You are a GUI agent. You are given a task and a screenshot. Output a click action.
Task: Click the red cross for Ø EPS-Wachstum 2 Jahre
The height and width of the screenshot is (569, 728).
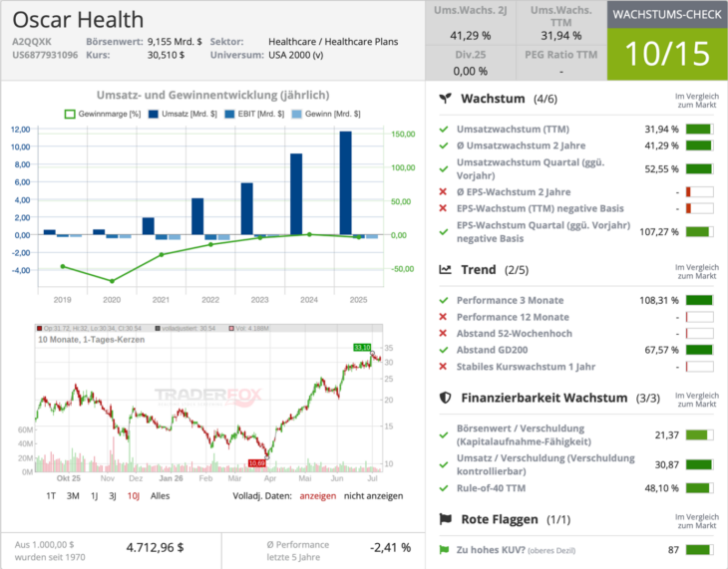443,191
